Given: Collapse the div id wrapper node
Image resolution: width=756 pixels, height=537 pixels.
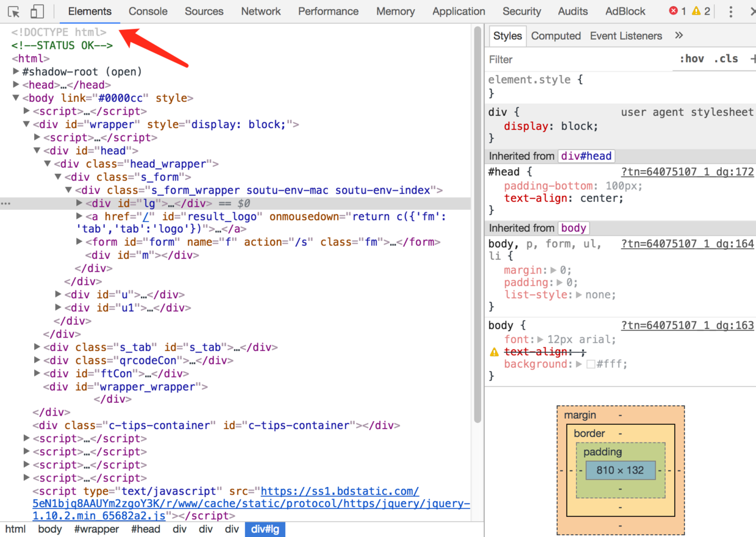Looking at the screenshot, I should pos(27,124).
